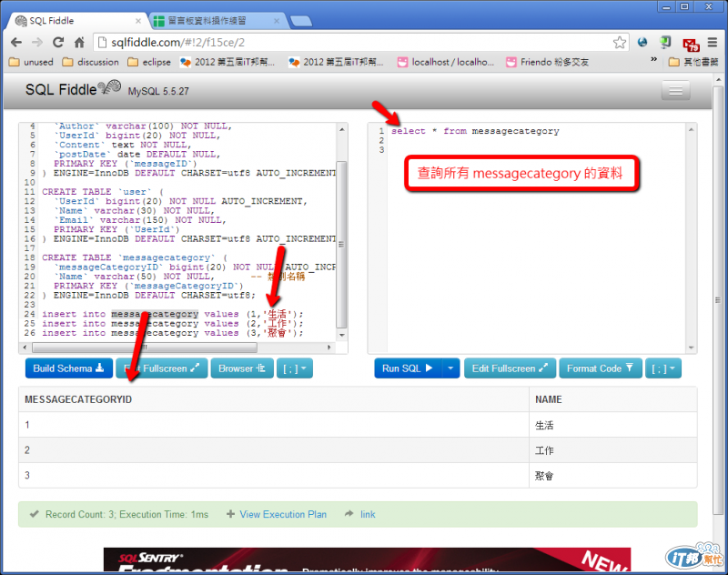Open the browser home page icon

pos(79,43)
